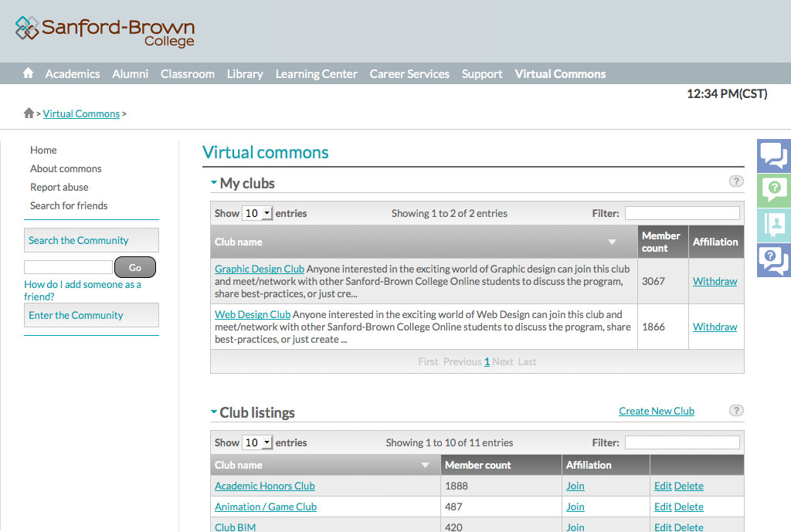Click the home icon in navigation bar

(29, 73)
